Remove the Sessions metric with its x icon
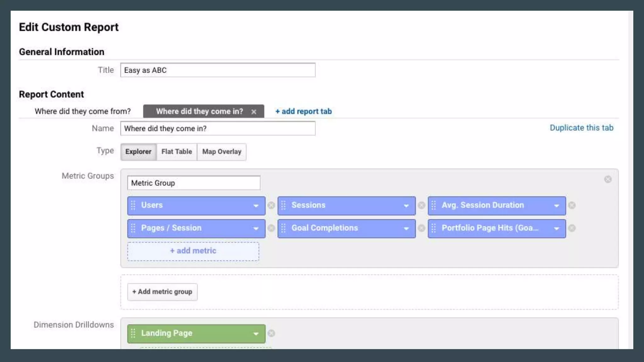The height and width of the screenshot is (362, 644). tap(421, 206)
